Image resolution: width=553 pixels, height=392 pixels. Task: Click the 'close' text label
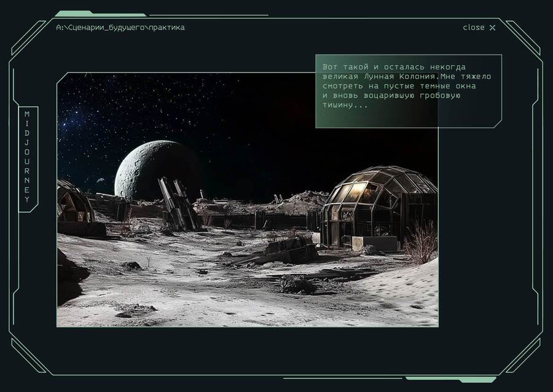click(x=474, y=27)
